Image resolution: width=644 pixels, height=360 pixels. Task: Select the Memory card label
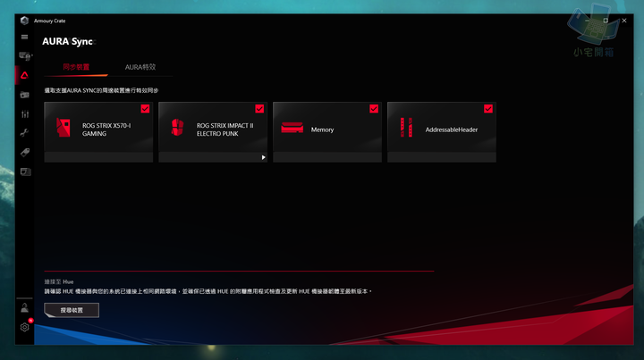[x=322, y=130]
